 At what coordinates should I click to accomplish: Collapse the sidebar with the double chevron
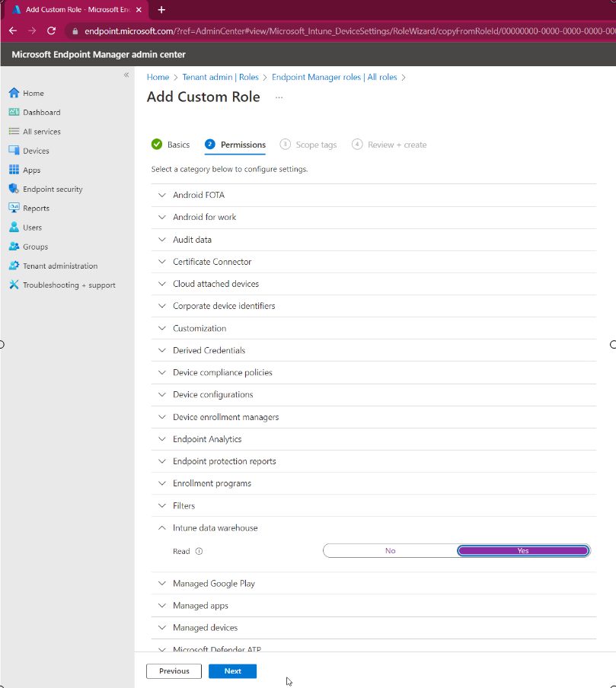(126, 75)
